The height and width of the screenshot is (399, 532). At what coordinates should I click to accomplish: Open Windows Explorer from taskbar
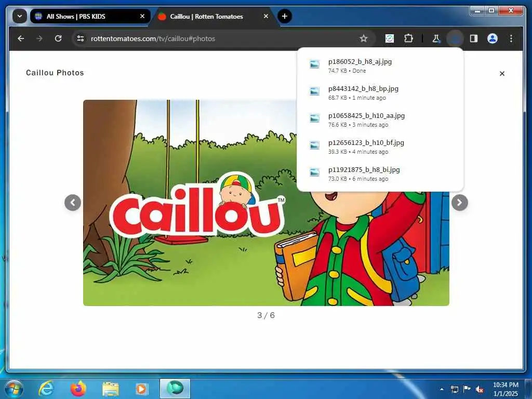coord(111,389)
